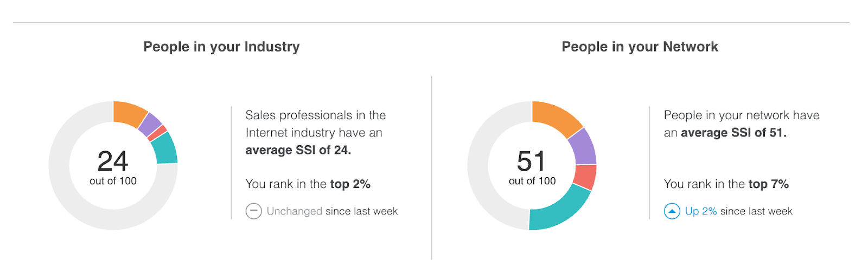This screenshot has height=279, width=868.
Task: Select teal segment of Network donut chart
Action: [559, 209]
